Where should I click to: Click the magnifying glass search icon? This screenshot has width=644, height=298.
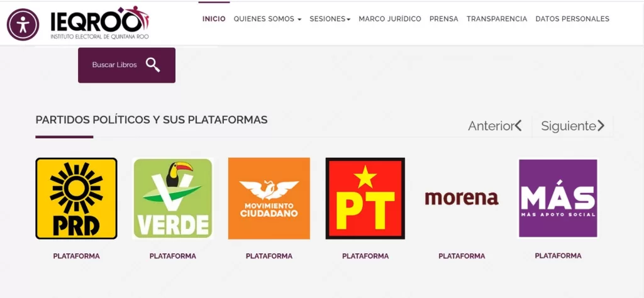click(153, 65)
